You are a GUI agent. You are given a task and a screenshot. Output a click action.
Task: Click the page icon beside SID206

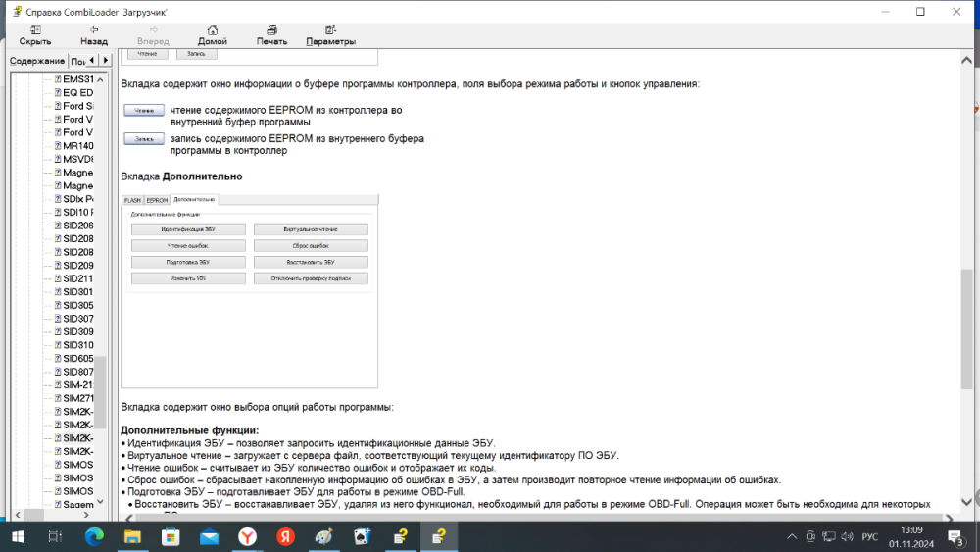click(58, 226)
